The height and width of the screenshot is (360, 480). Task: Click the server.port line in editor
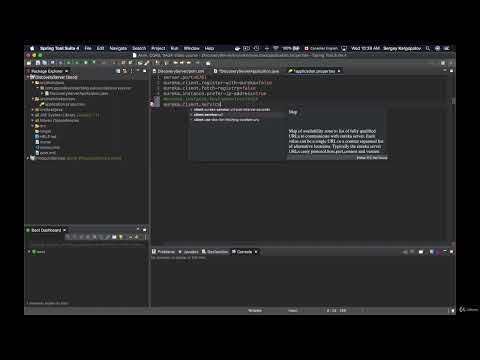pos(185,77)
